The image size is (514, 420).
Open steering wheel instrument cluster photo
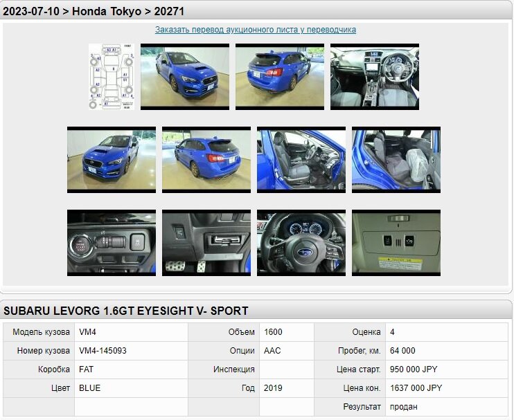tap(301, 243)
